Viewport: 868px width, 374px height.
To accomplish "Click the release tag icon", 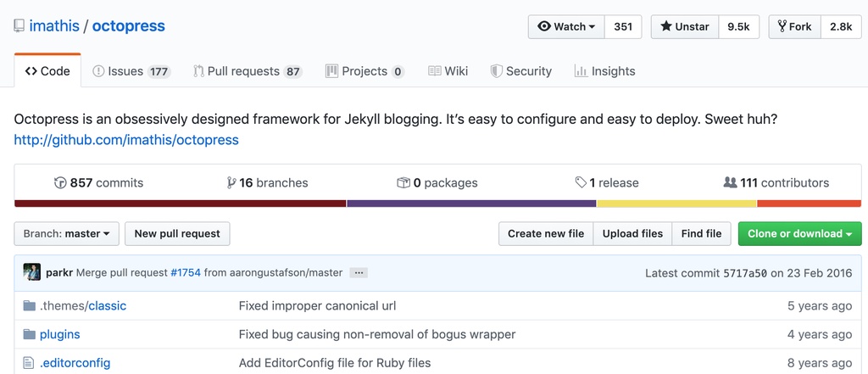I will pyautogui.click(x=581, y=183).
